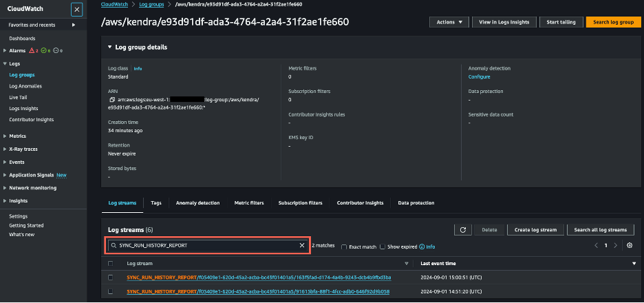Click the Configure anomaly detection link
The image size is (644, 303).
click(x=479, y=77)
